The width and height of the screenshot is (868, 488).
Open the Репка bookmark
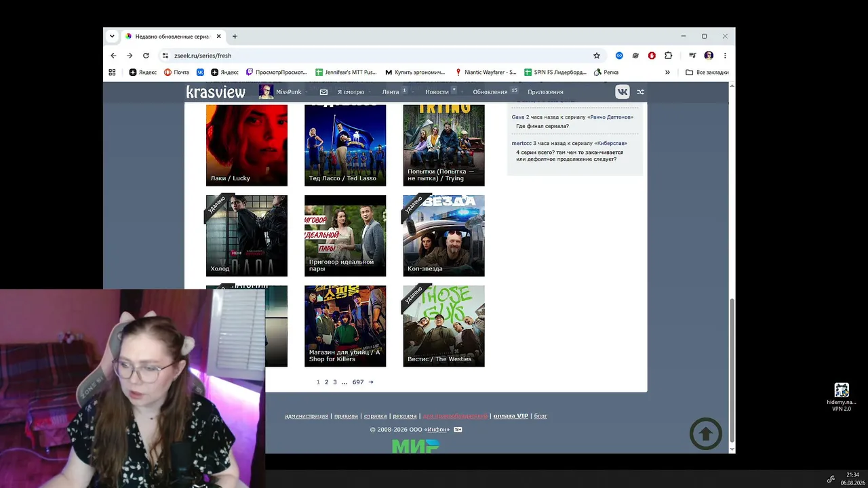606,72
